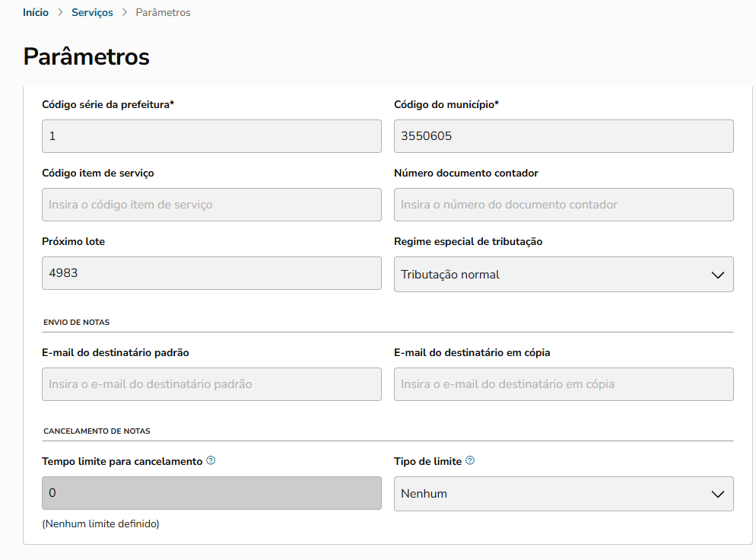The height and width of the screenshot is (560, 756).
Task: Focus Número documento contador input field
Action: pyautogui.click(x=564, y=205)
